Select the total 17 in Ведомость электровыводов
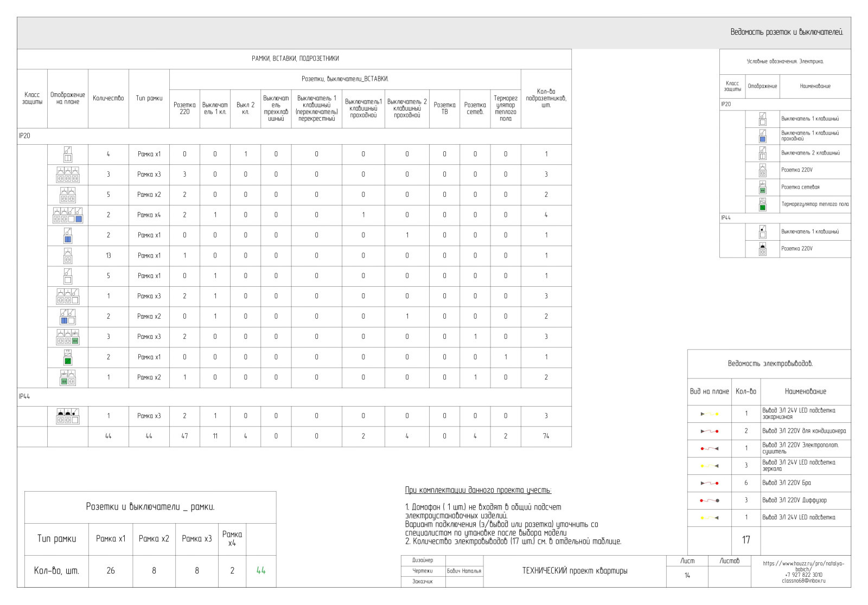 tap(746, 540)
